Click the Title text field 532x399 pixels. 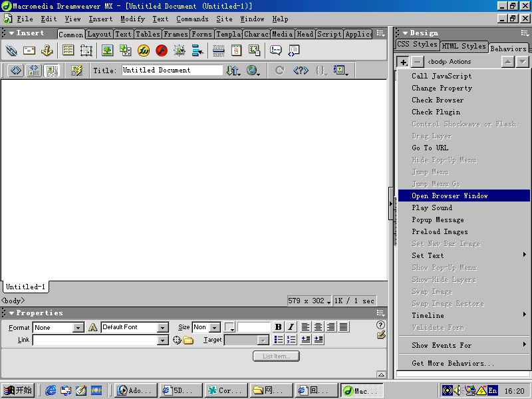coord(172,70)
